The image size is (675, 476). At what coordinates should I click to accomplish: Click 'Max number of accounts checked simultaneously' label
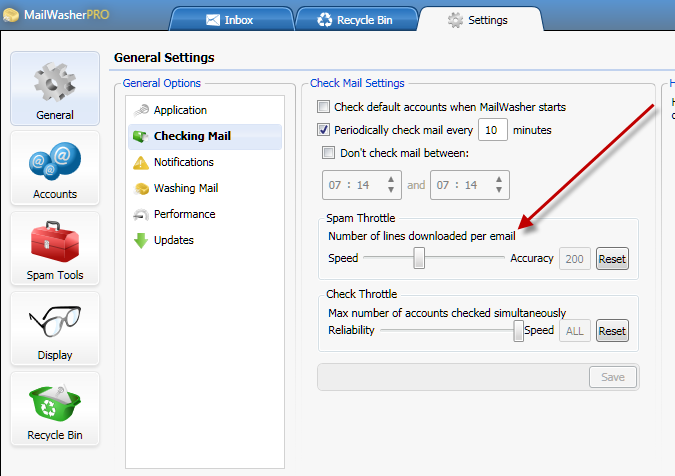[x=447, y=313]
